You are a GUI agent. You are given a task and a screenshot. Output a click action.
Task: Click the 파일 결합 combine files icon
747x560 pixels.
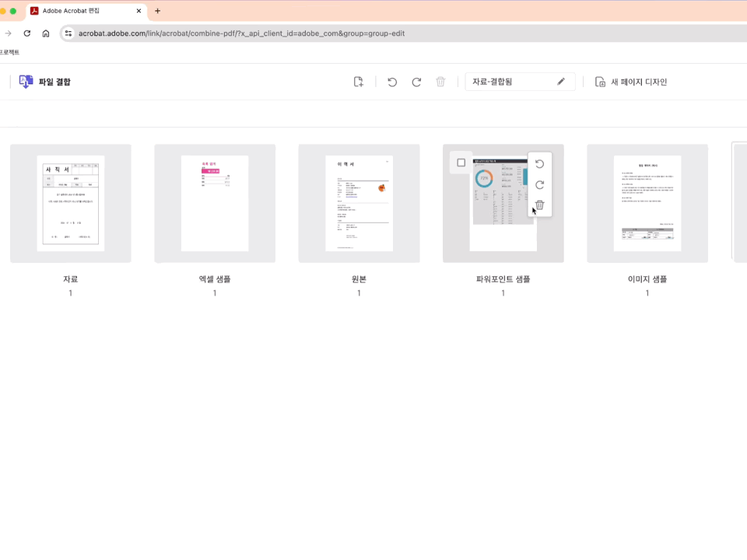coord(26,82)
